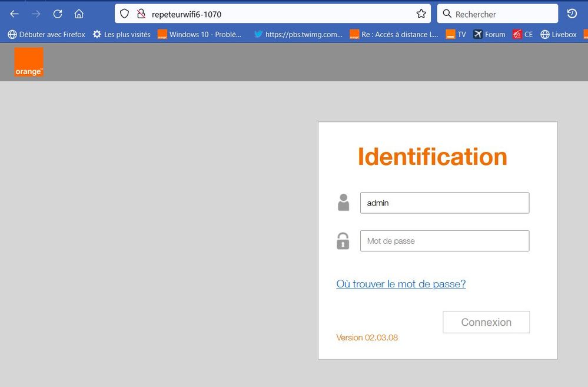
Task: Click the padlock icon beside password
Action: 343,241
